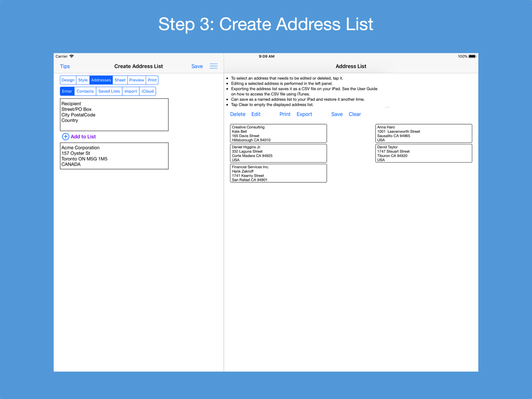Clear the displayed address list
The width and height of the screenshot is (532, 399).
(x=355, y=114)
